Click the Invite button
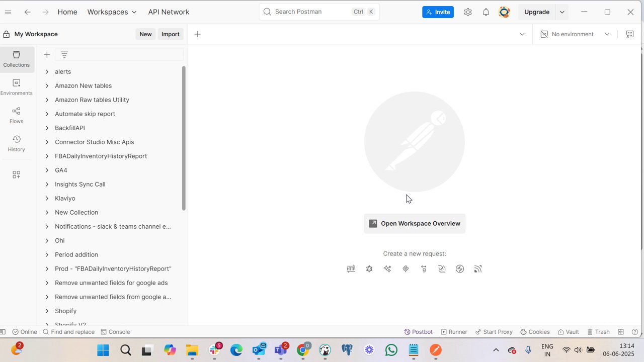This screenshot has width=644, height=362. [x=438, y=12]
